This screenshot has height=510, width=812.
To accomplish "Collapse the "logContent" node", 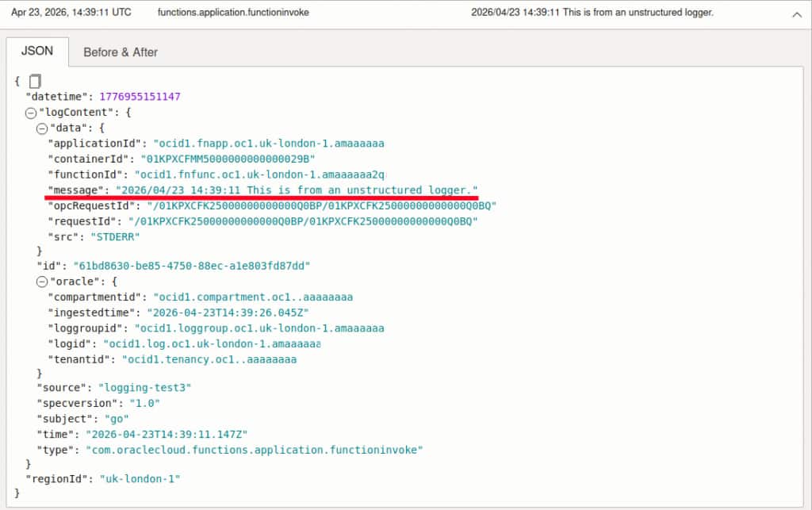I will point(31,113).
